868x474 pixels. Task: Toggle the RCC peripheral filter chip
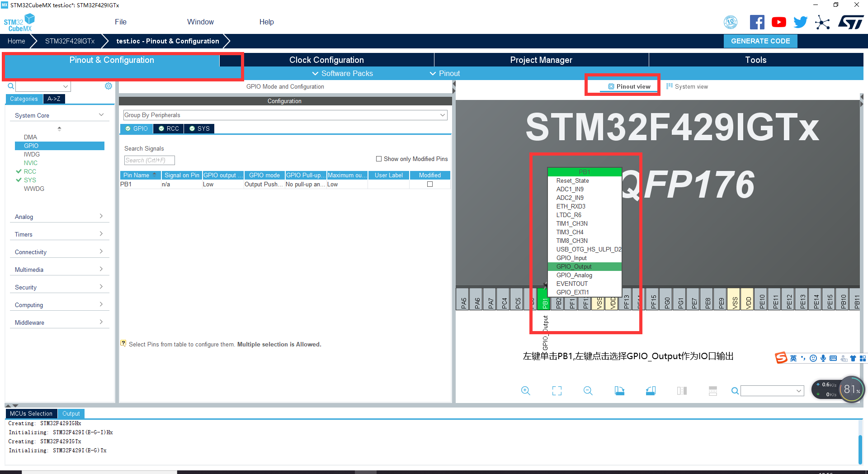pos(168,128)
